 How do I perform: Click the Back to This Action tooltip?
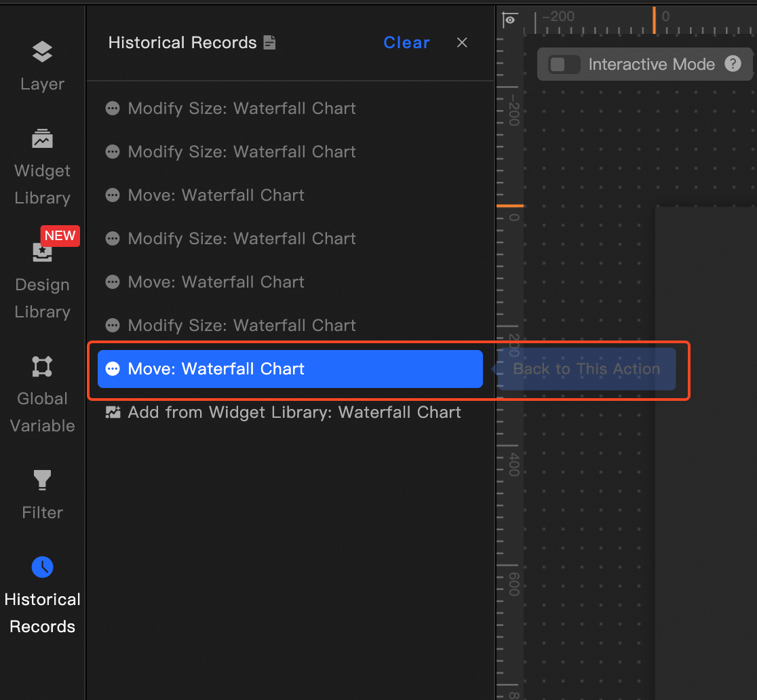tap(586, 369)
